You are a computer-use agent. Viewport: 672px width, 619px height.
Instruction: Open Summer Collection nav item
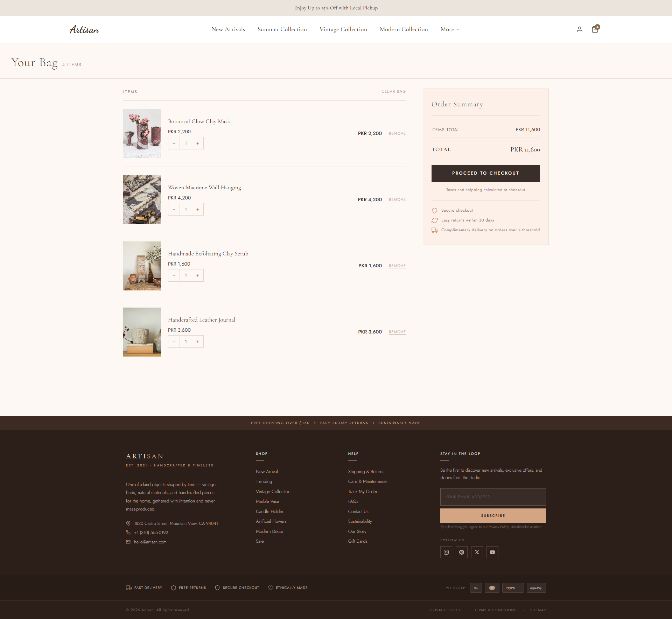pos(282,29)
